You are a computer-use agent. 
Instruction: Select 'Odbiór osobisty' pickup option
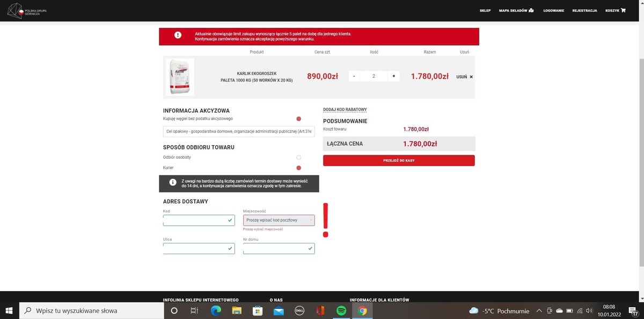click(x=298, y=157)
